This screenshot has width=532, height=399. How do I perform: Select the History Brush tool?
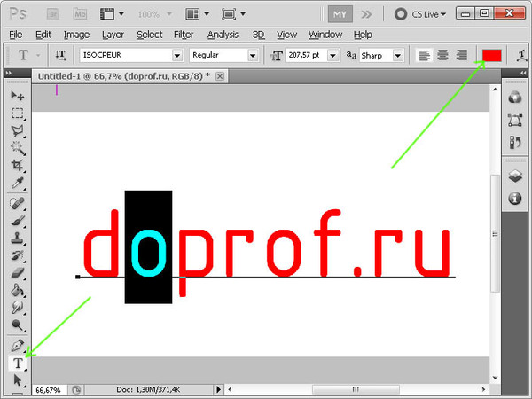click(x=17, y=256)
